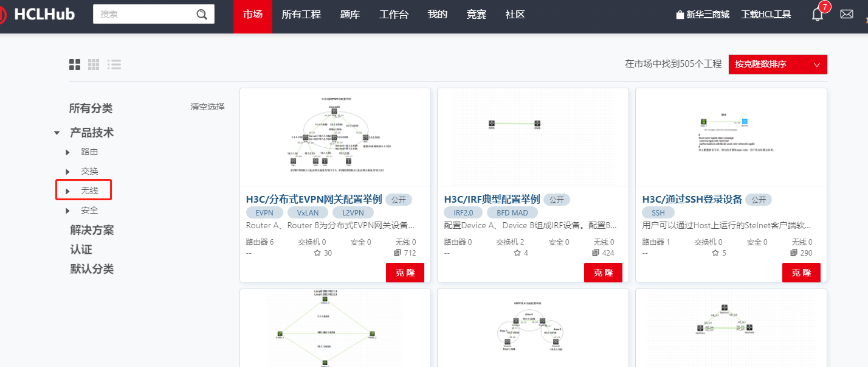Click the red 7 notification badge
The height and width of the screenshot is (367, 868).
(825, 7)
